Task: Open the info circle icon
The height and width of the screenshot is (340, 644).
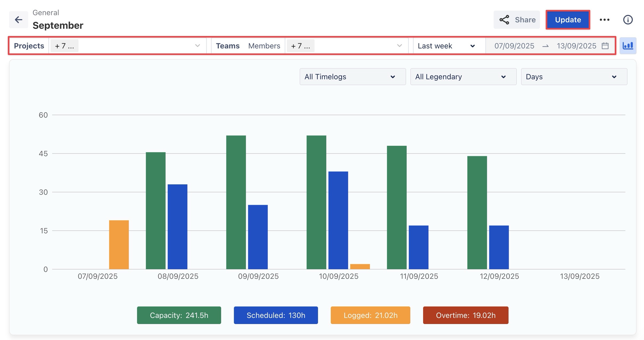Action: pos(628,20)
